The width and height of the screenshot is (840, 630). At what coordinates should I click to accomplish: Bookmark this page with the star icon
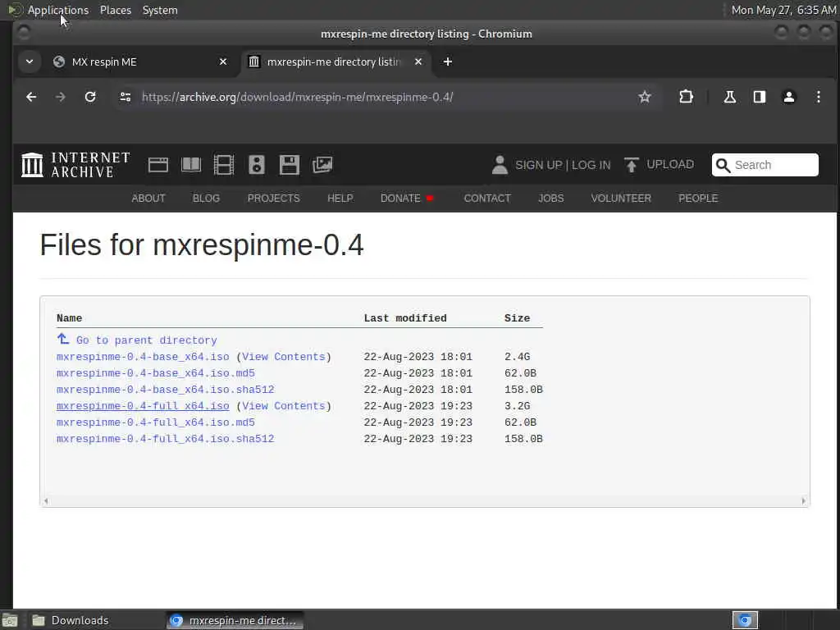(x=645, y=97)
